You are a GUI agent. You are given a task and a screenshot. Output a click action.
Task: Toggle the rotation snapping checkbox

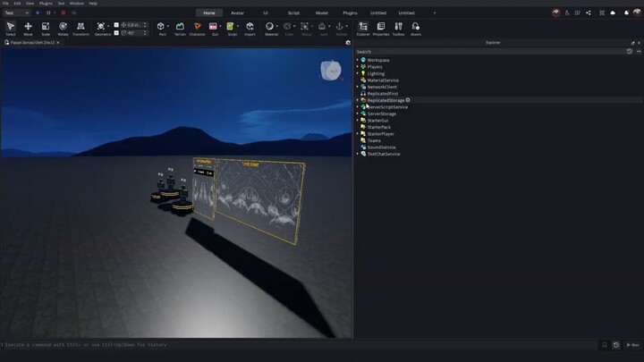(x=116, y=33)
